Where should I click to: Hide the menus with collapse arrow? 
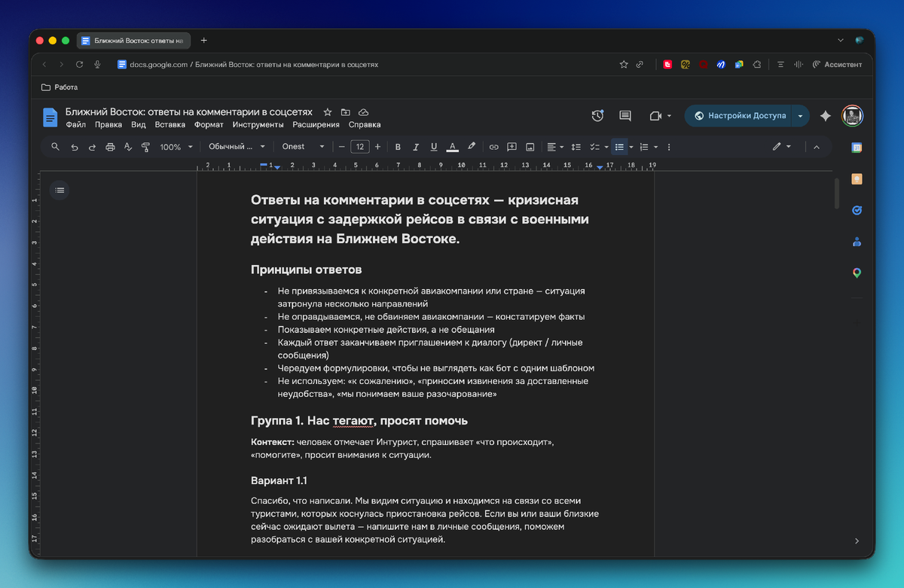(816, 147)
